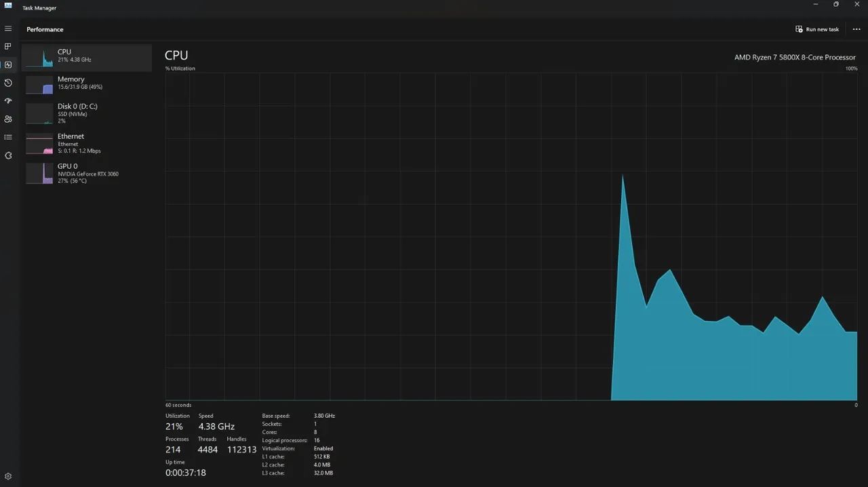Image resolution: width=868 pixels, height=487 pixels.
Task: Click the L2 cache value 4.0 MB
Action: (322, 465)
